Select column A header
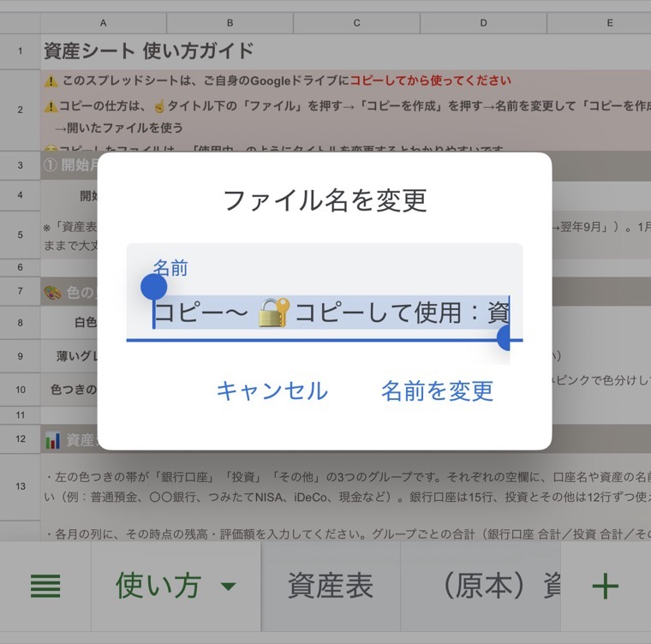The width and height of the screenshot is (651, 644). [104, 23]
